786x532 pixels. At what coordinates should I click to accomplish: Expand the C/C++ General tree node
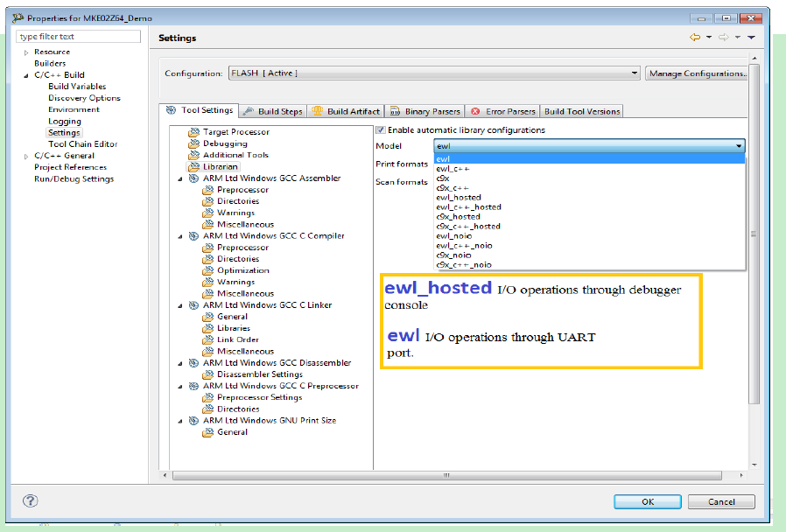[26, 157]
